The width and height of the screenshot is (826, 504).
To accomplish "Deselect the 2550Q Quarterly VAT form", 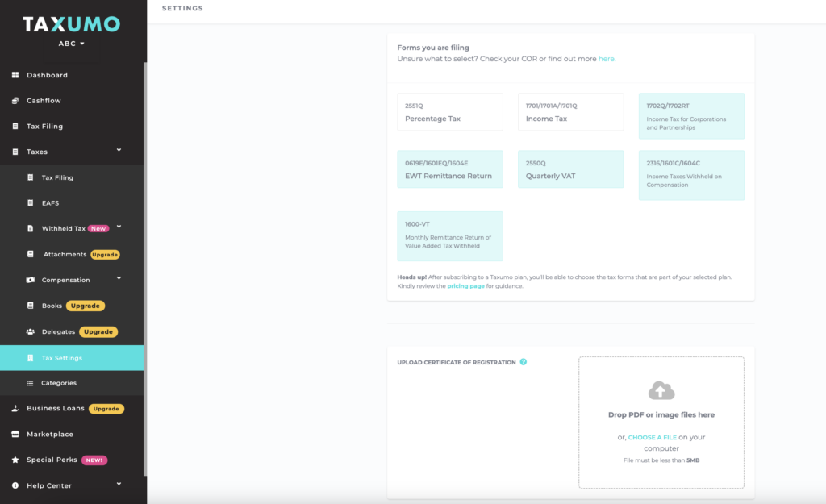I will [x=570, y=169].
